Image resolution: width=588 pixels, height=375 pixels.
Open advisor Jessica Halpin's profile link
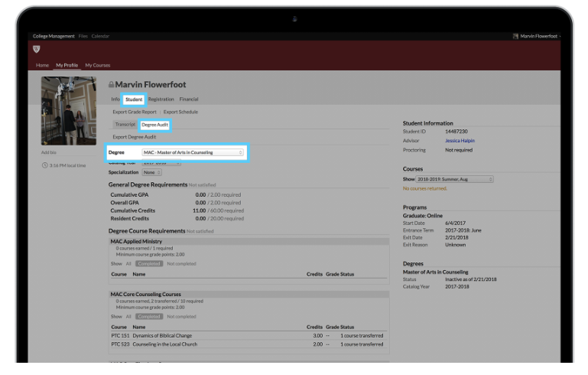[460, 141]
